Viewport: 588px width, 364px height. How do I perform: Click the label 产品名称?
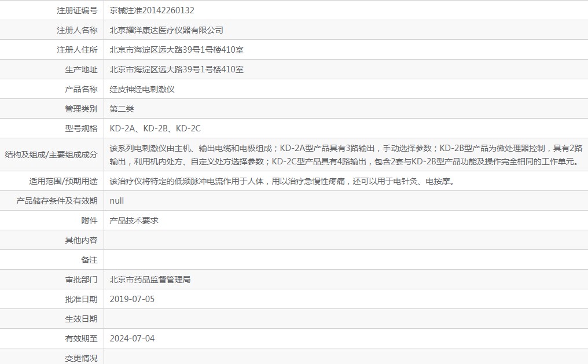click(x=81, y=89)
